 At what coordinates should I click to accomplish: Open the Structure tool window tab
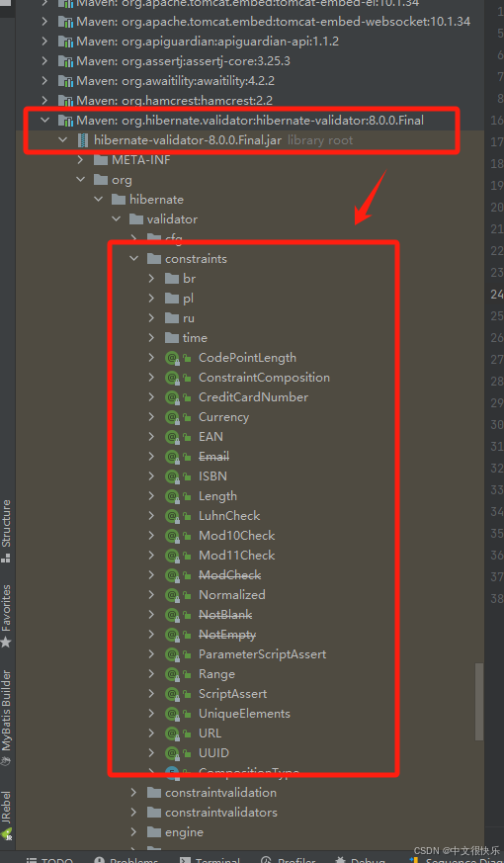coord(7,530)
